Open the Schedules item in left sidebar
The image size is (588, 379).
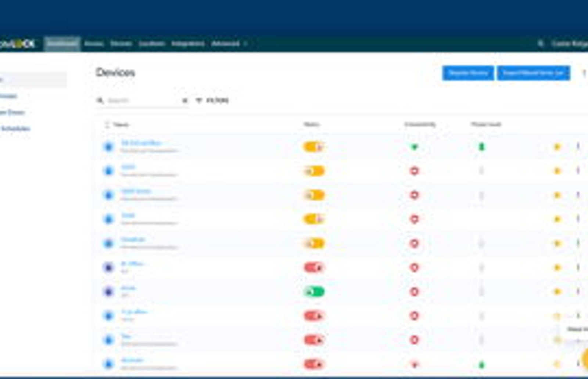(x=15, y=129)
